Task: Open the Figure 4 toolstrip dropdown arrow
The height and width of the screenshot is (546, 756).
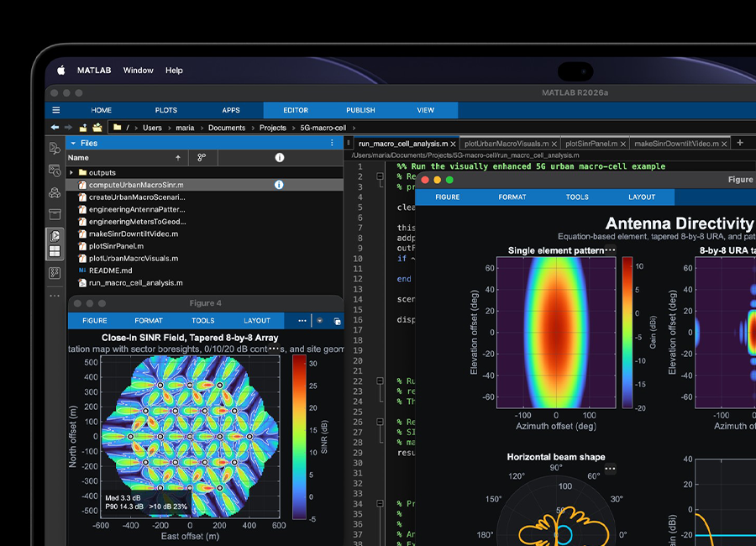Action: click(x=320, y=321)
